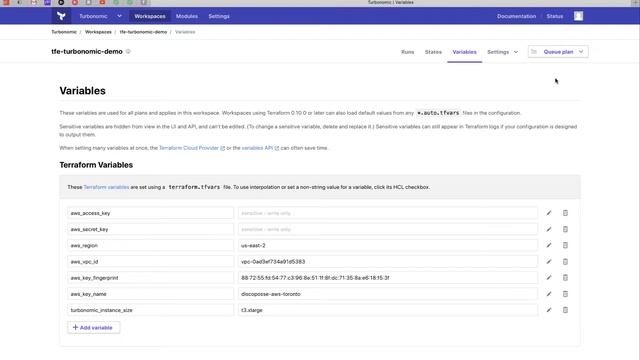Screen dimensions: 640x360
Task: Expand the workspace Settings dropdown
Action: pos(502,52)
